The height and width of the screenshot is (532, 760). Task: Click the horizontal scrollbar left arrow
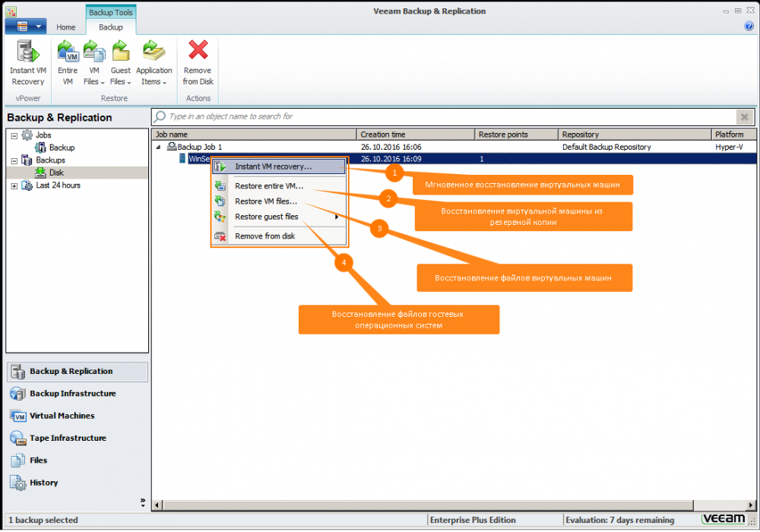[157, 505]
